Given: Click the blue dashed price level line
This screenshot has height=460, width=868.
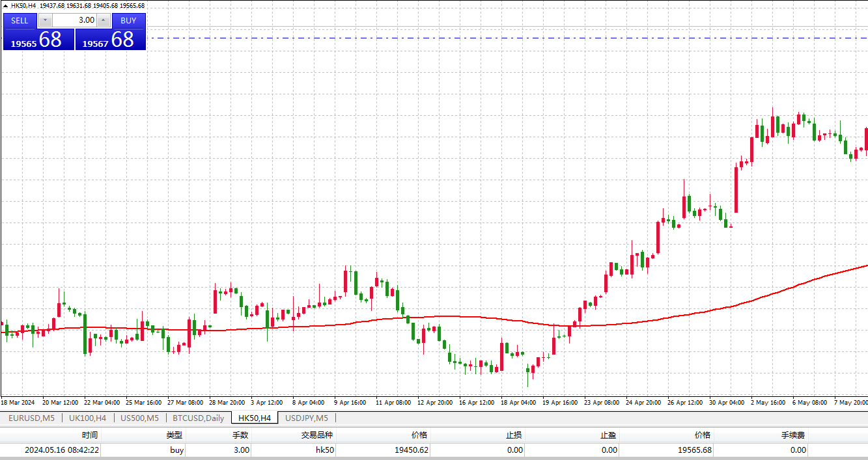Looking at the screenshot, I should coord(456,38).
